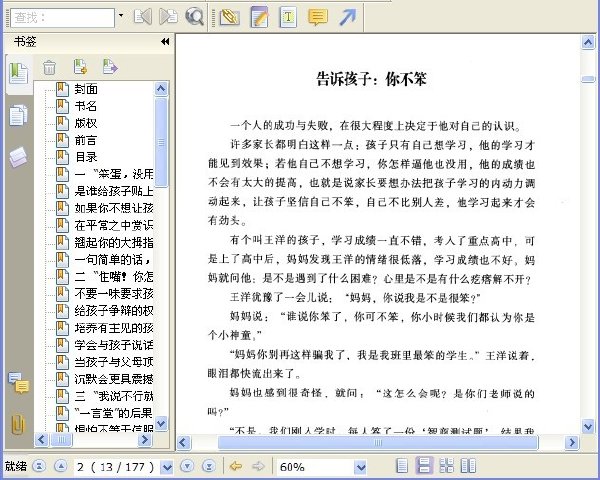
Task: Open bookmark 如果你不想让孩
Action: (x=114, y=208)
